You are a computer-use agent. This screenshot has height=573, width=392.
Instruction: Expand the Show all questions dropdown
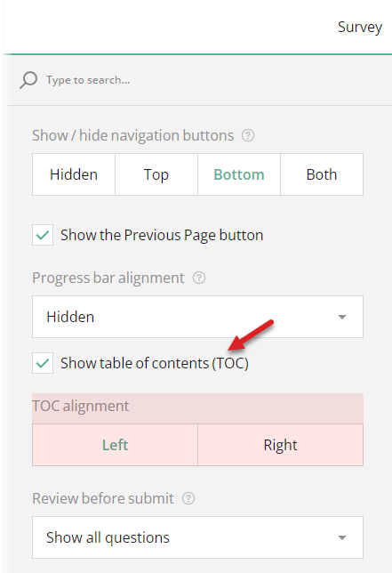pos(197,537)
